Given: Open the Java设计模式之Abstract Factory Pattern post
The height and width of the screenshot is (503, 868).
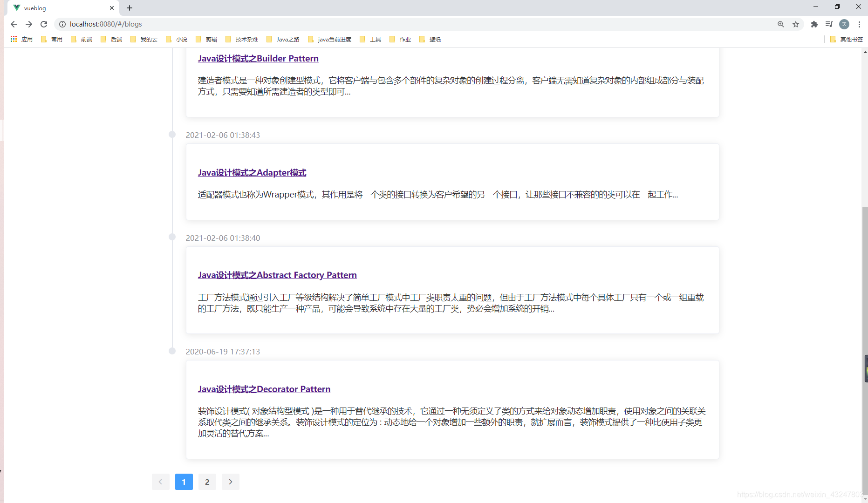Looking at the screenshot, I should (x=277, y=275).
